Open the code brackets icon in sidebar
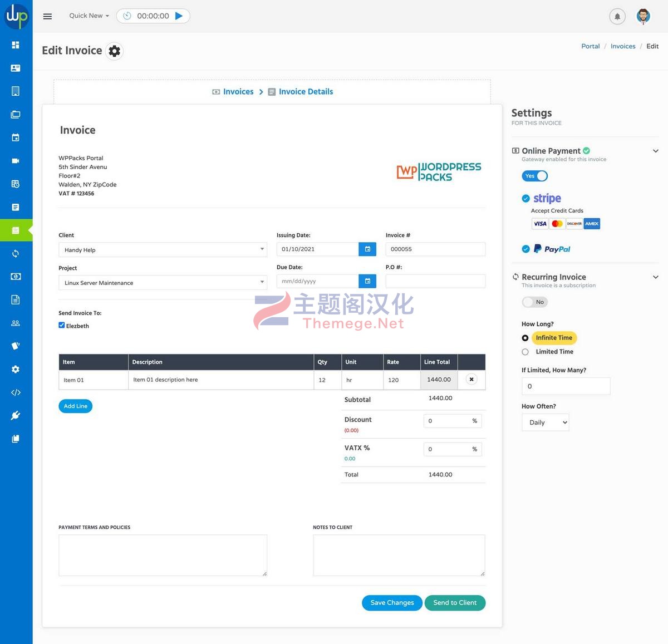Screen dimensions: 668x644 (16, 392)
